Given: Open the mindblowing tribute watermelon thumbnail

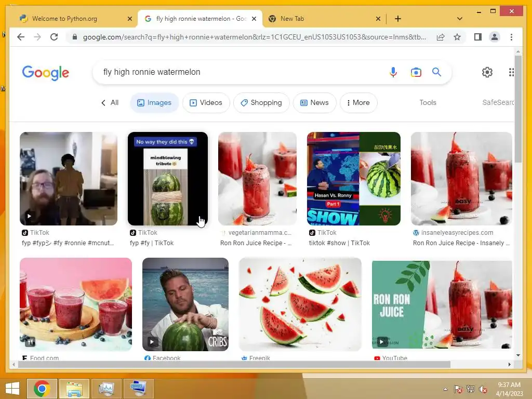Looking at the screenshot, I should (168, 179).
